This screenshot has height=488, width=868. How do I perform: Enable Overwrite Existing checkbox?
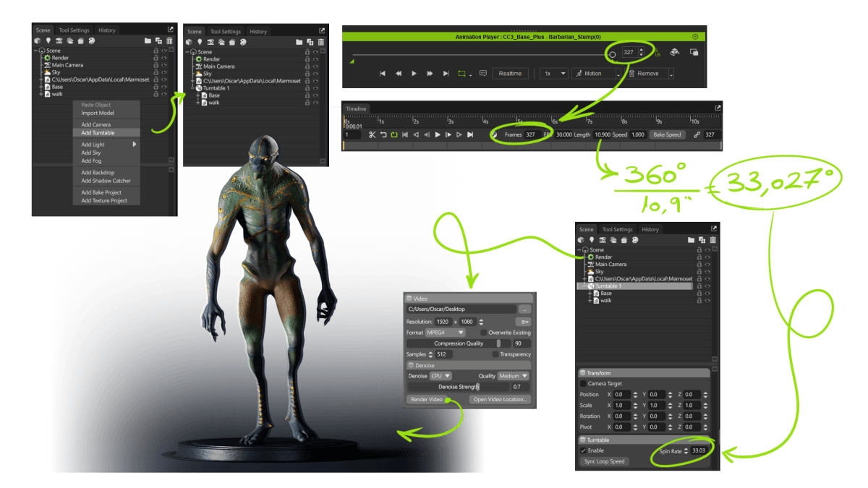(x=484, y=333)
